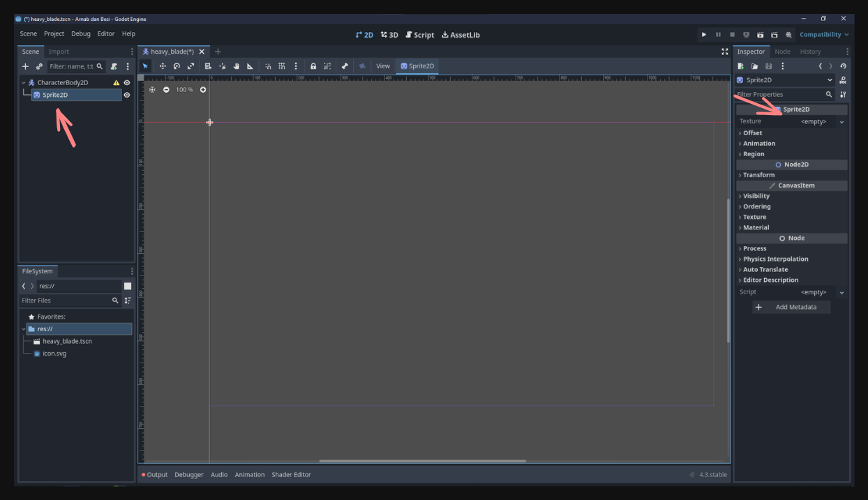868x500 pixels.
Task: Run the project with the play button
Action: [x=703, y=34]
